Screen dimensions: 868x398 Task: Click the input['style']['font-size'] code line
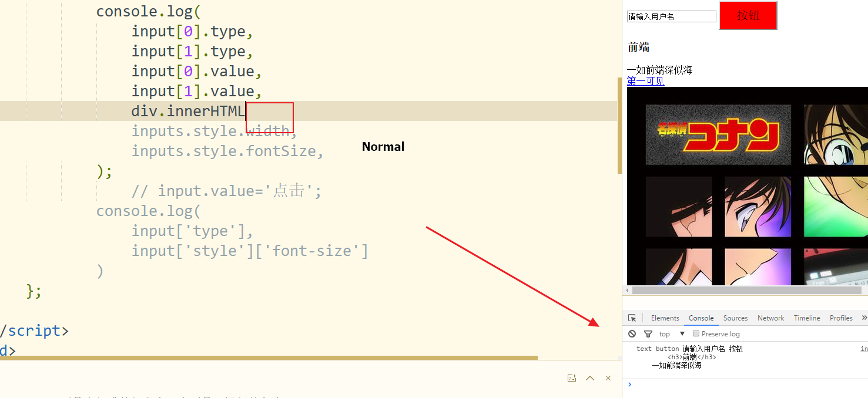[x=250, y=251]
